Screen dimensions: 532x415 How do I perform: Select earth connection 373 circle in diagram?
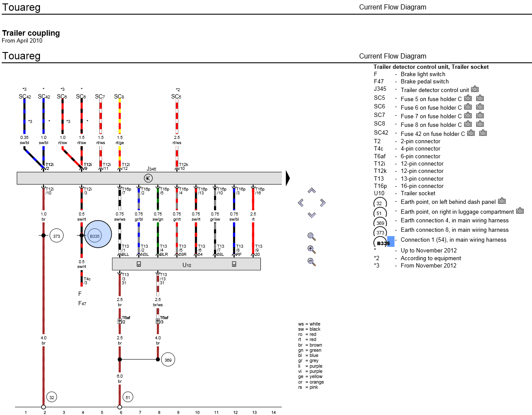click(57, 236)
